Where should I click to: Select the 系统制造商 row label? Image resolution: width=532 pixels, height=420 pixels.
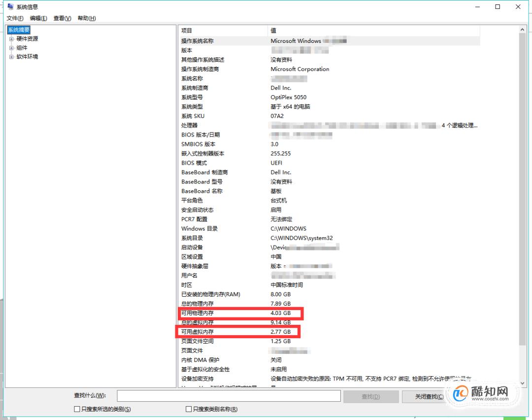coord(195,88)
